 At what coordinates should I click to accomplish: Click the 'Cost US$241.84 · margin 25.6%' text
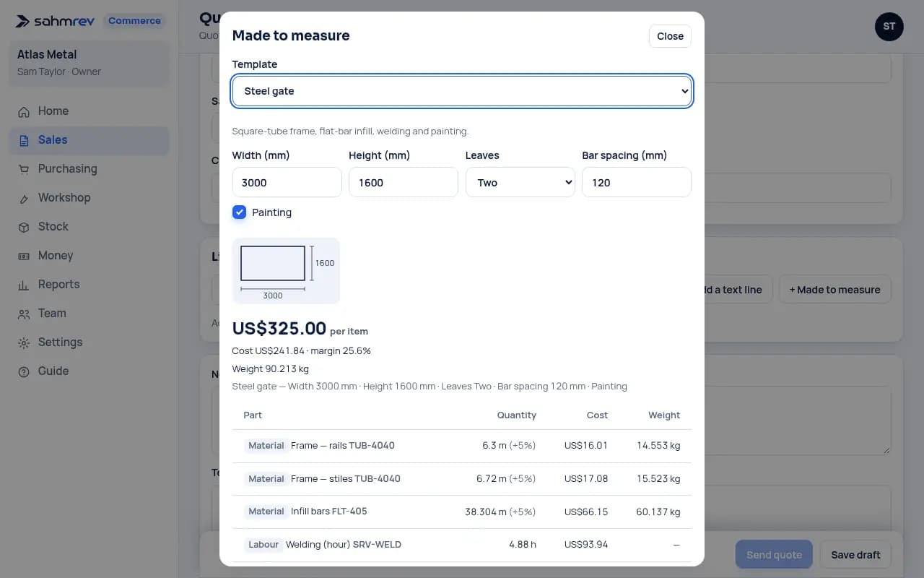[x=302, y=351]
